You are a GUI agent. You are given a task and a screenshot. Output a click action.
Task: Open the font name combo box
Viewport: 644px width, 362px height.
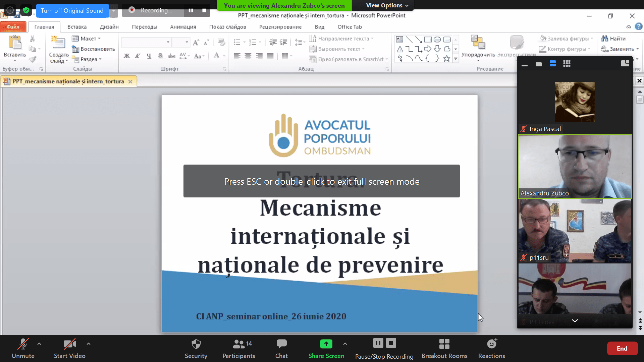click(146, 42)
